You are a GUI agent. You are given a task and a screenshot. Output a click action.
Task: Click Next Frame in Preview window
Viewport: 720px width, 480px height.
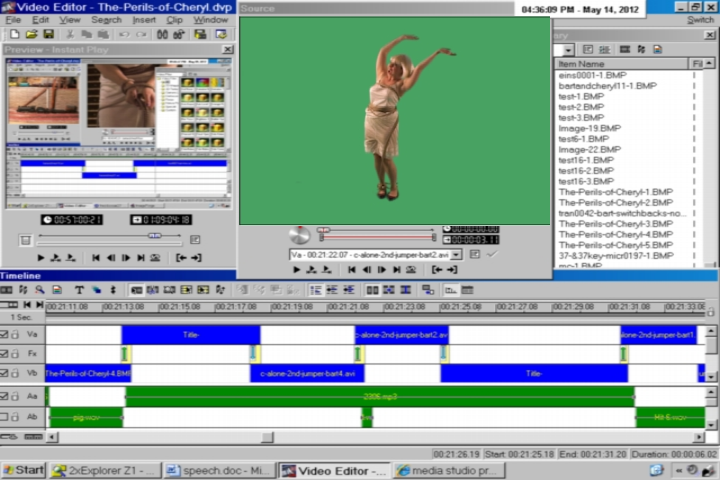(126, 258)
